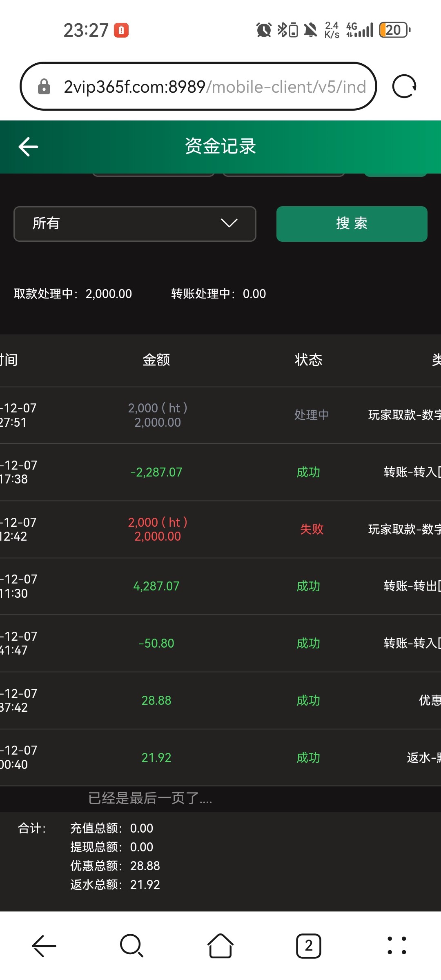Select the -2,287.07 transfer-in entry

220,472
